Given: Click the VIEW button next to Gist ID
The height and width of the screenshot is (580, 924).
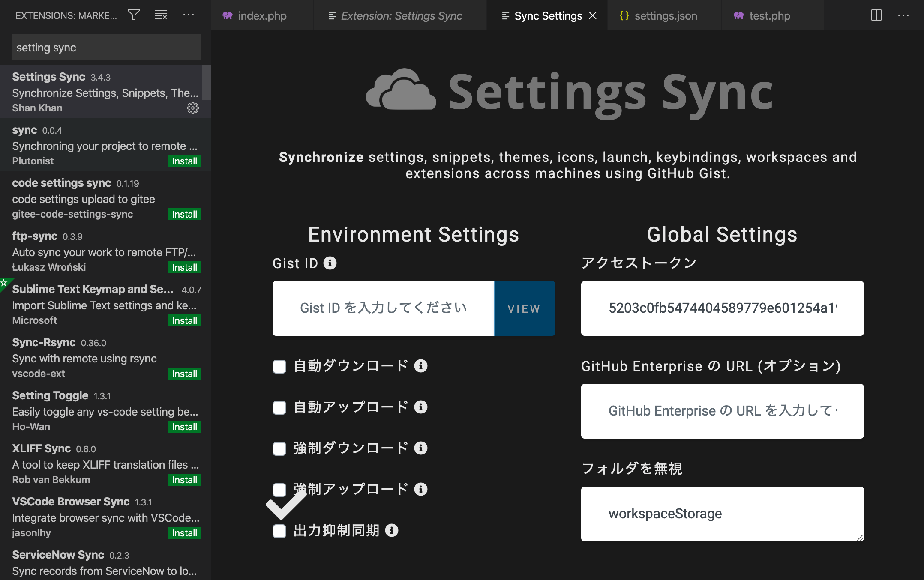Looking at the screenshot, I should click(524, 308).
